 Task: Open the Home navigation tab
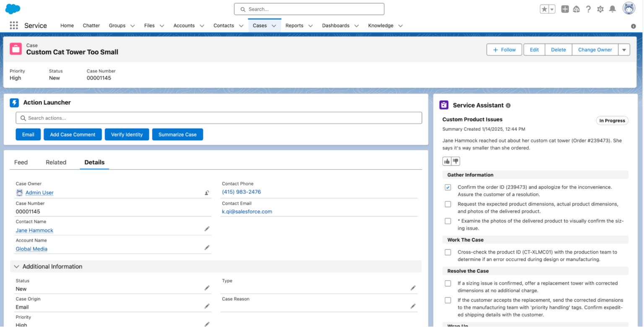tap(67, 26)
